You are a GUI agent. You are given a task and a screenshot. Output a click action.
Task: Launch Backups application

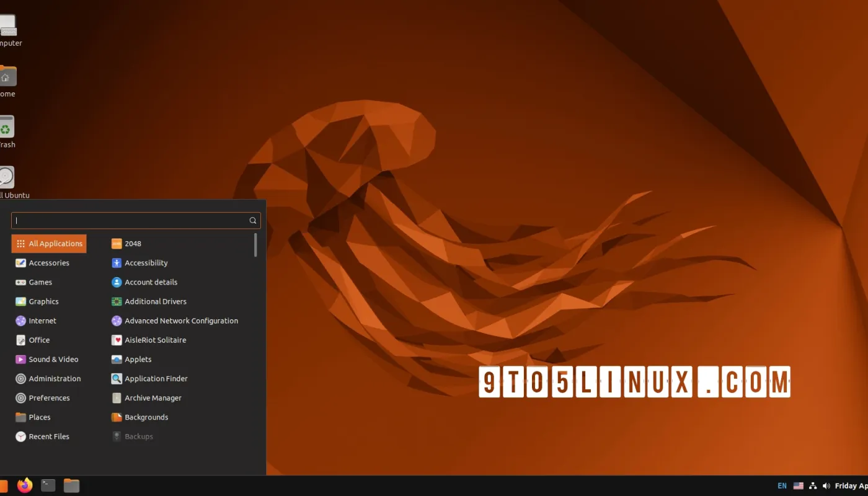132,436
